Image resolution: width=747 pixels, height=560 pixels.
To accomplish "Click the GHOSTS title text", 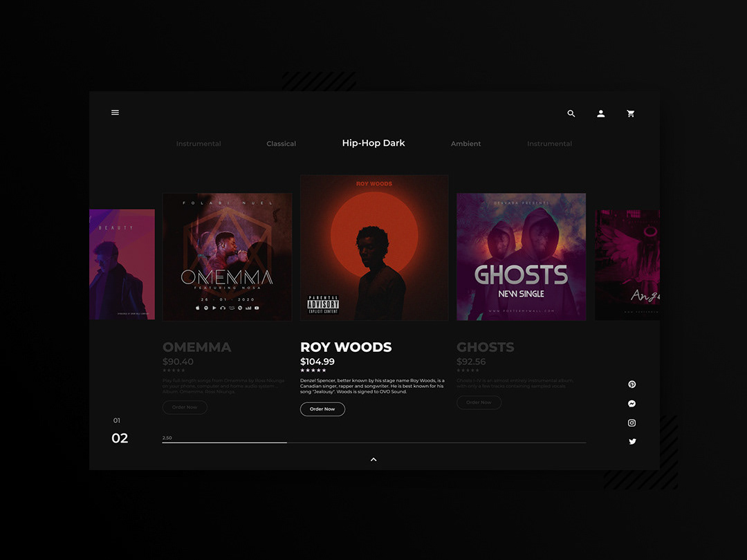I will (x=486, y=347).
